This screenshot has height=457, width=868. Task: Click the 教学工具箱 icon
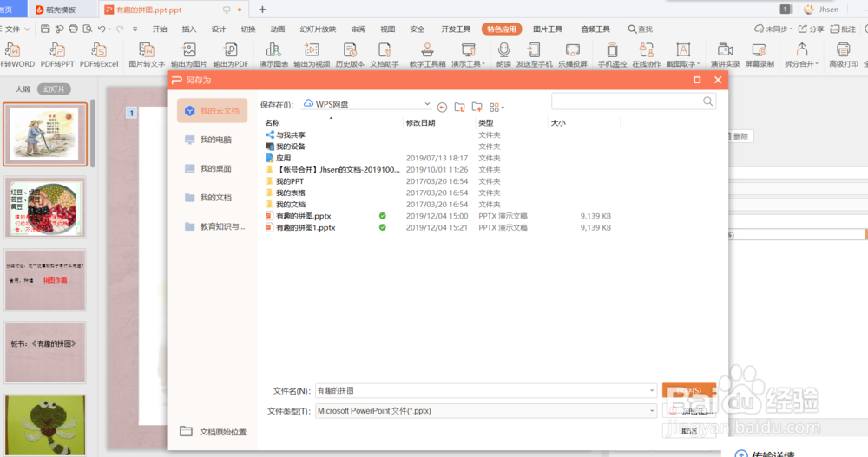(x=427, y=50)
